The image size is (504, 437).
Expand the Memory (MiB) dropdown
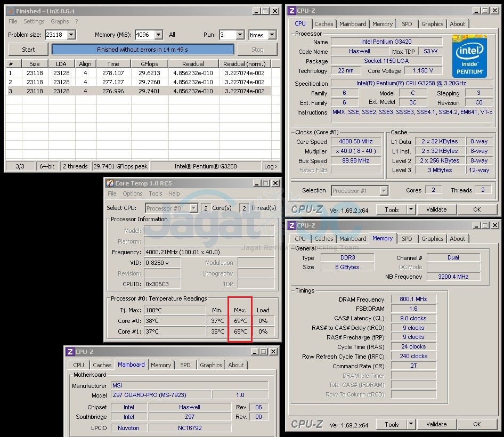point(158,35)
